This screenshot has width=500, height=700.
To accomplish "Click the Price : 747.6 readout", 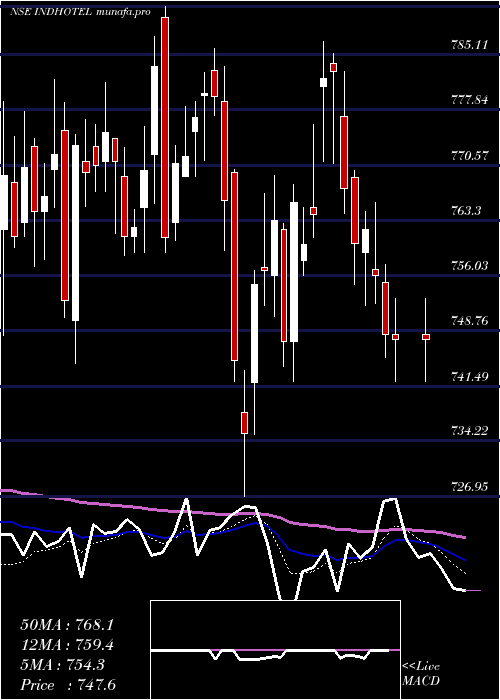I will point(68,685).
